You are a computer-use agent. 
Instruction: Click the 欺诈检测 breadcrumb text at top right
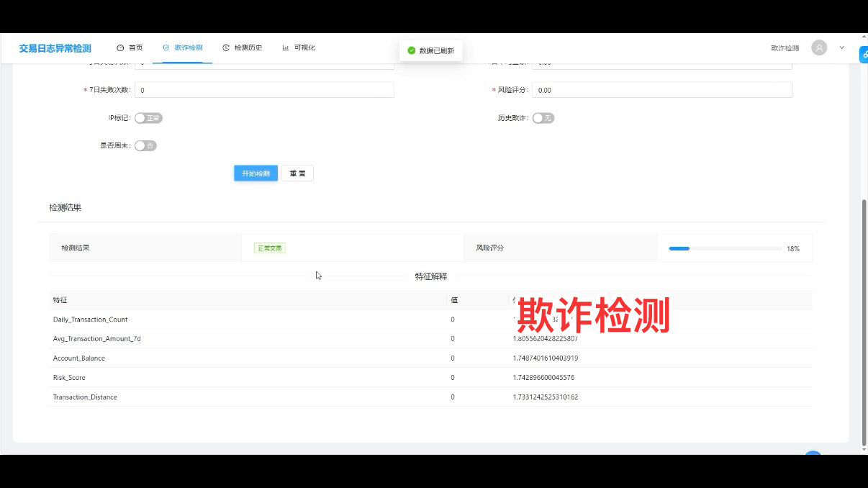pos(785,48)
